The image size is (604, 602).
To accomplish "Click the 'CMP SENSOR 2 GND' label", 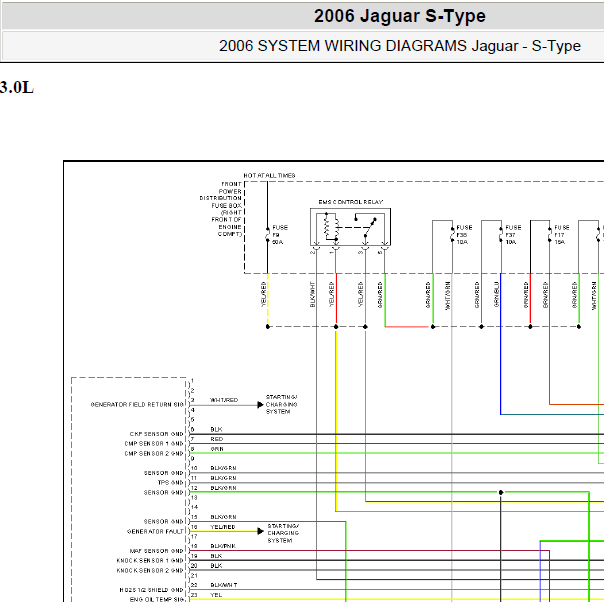I will [154, 453].
